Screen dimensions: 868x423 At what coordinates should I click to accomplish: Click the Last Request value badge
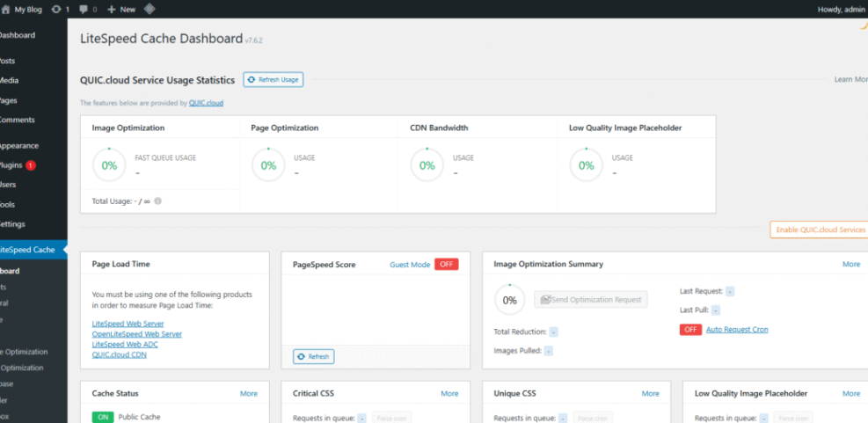(x=730, y=291)
